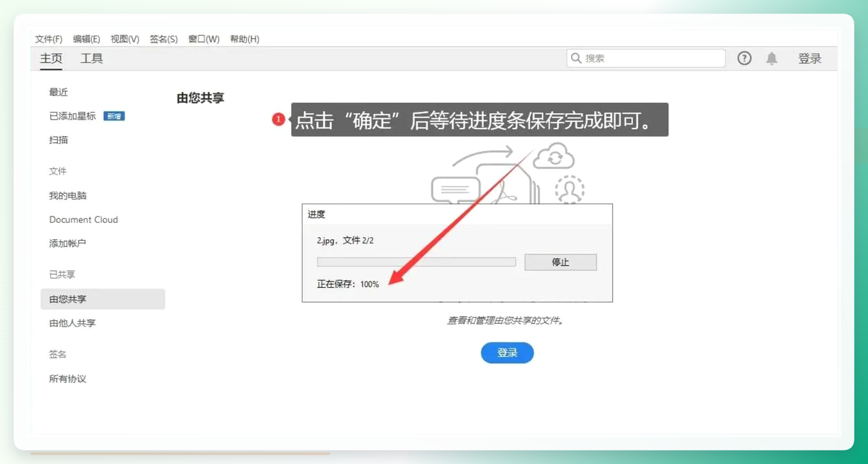Select 由您共享 in the sidebar
The width and height of the screenshot is (868, 464).
[x=103, y=299]
